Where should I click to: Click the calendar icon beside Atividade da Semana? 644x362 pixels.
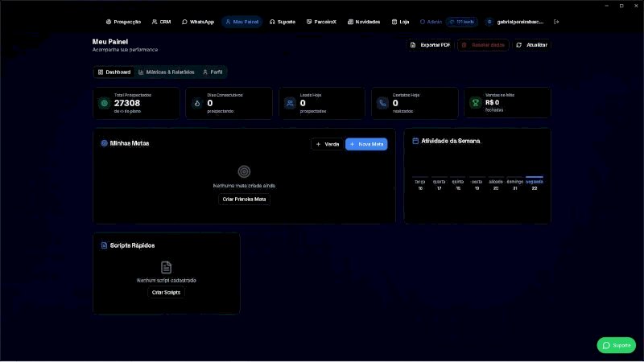click(415, 141)
